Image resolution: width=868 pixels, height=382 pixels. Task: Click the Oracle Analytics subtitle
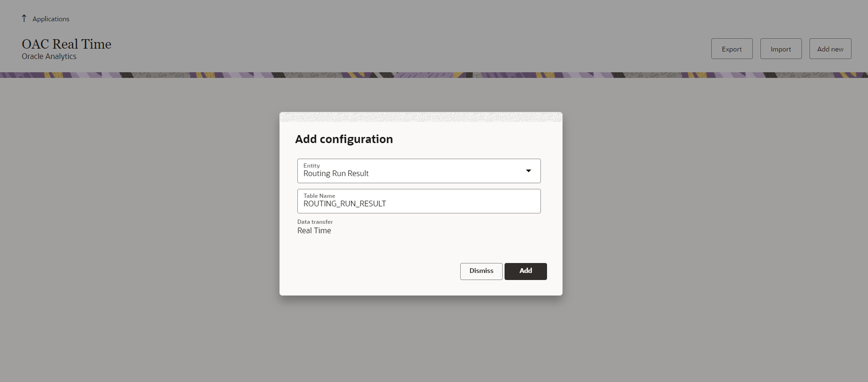point(49,56)
